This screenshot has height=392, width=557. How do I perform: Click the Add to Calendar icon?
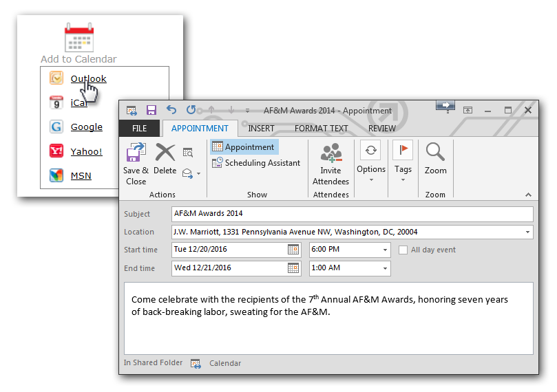tap(78, 39)
